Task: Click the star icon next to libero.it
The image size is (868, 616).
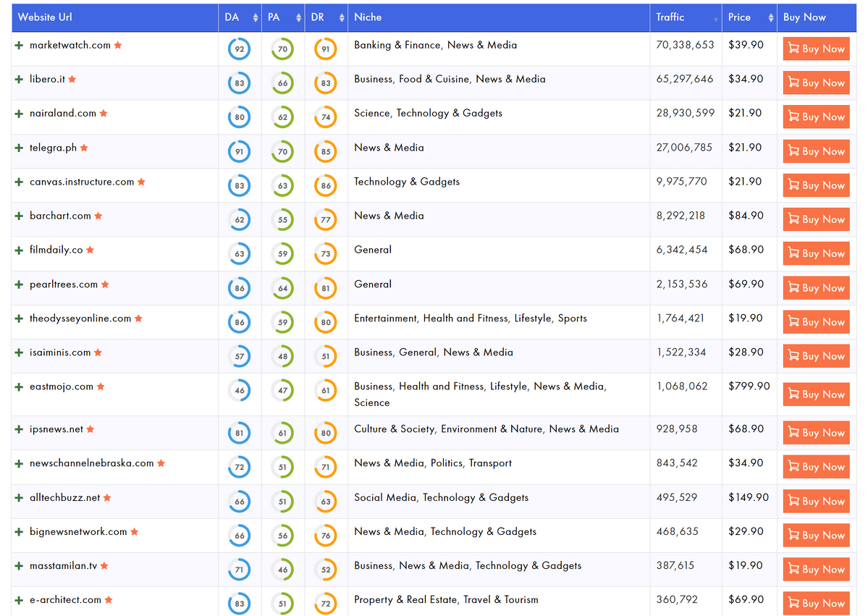Action: [72, 79]
